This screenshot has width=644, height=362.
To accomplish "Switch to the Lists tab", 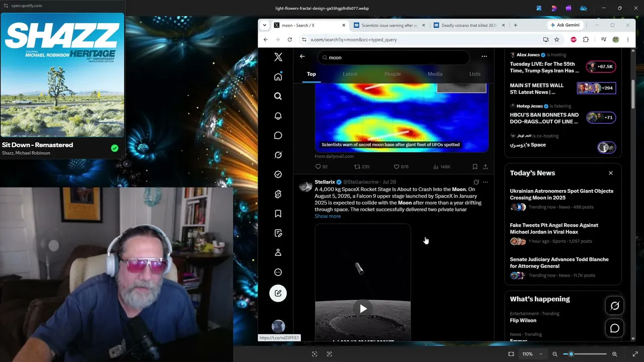I will 475,74.
